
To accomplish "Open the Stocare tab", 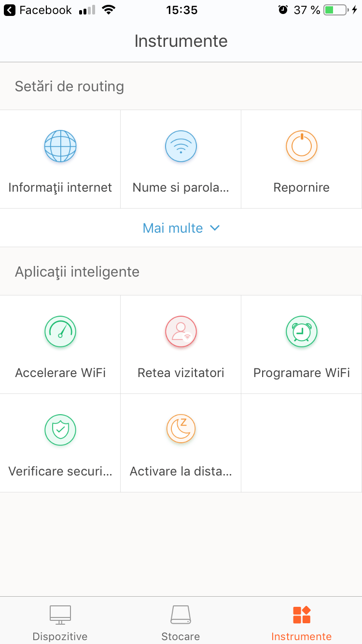I will click(181, 623).
